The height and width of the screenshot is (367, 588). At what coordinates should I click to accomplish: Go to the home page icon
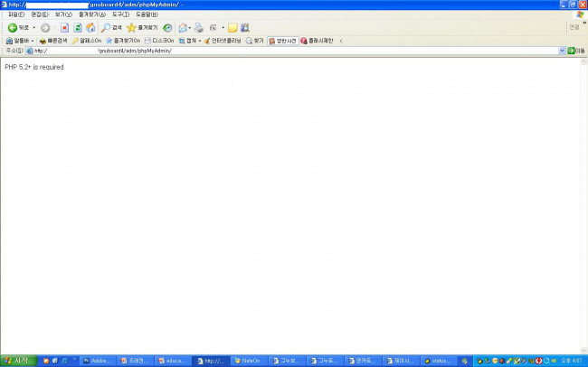pyautogui.click(x=90, y=28)
